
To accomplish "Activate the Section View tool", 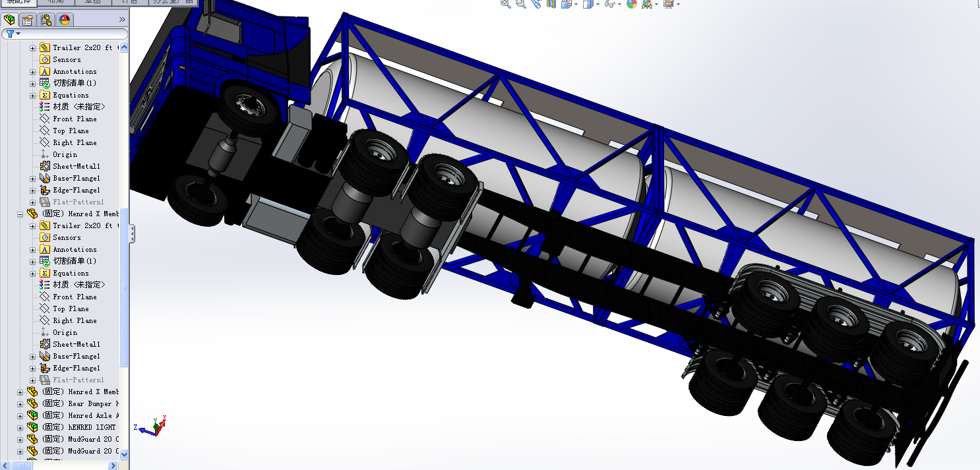I will 551,4.
